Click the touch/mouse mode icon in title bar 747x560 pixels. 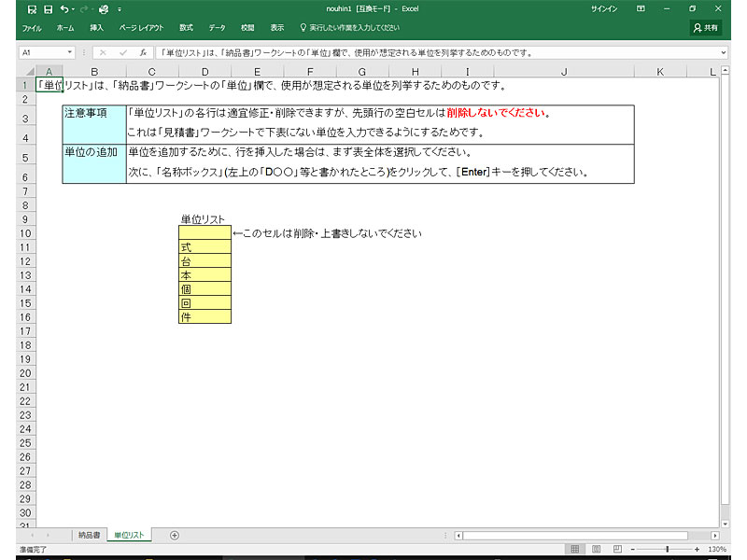coord(104,9)
